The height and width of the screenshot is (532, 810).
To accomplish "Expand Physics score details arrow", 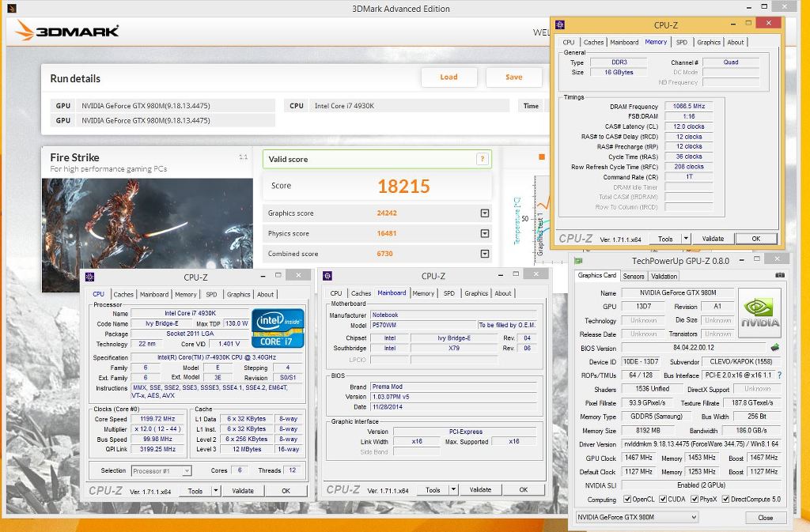I will (485, 233).
